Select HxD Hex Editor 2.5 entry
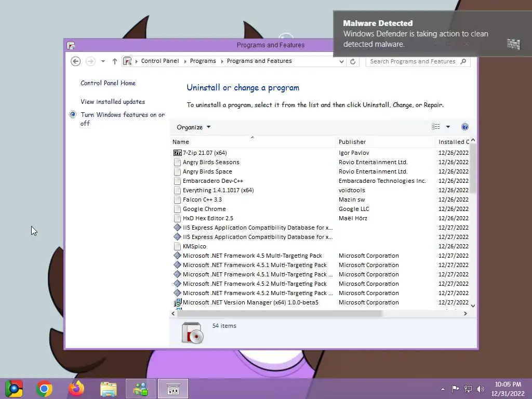The image size is (532, 399). [208, 218]
